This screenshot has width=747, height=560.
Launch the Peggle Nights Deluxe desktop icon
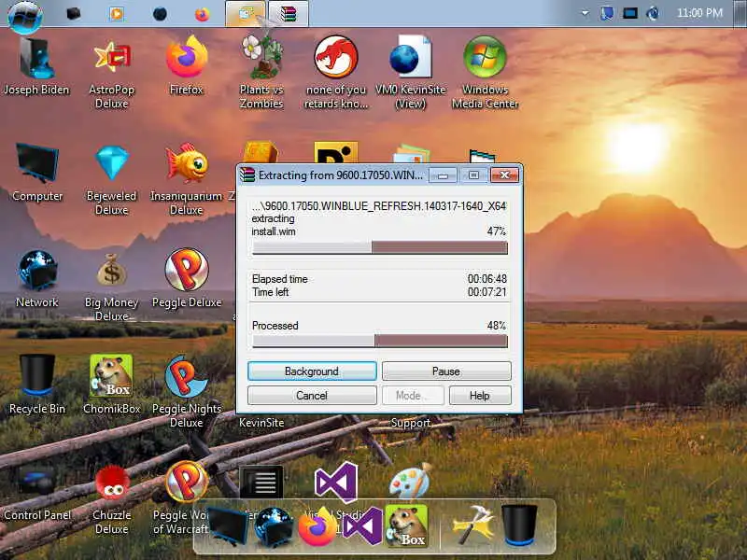(186, 392)
